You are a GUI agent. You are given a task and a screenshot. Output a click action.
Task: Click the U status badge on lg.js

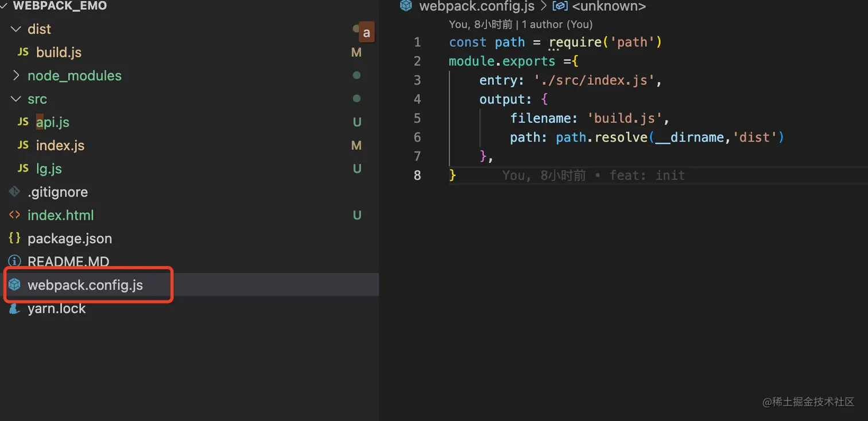[x=357, y=169]
